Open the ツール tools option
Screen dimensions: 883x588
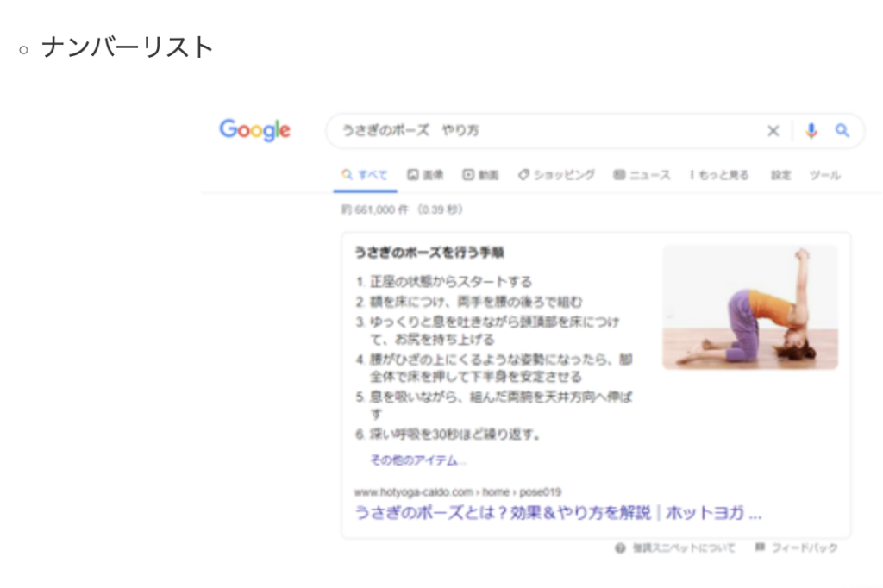(825, 175)
